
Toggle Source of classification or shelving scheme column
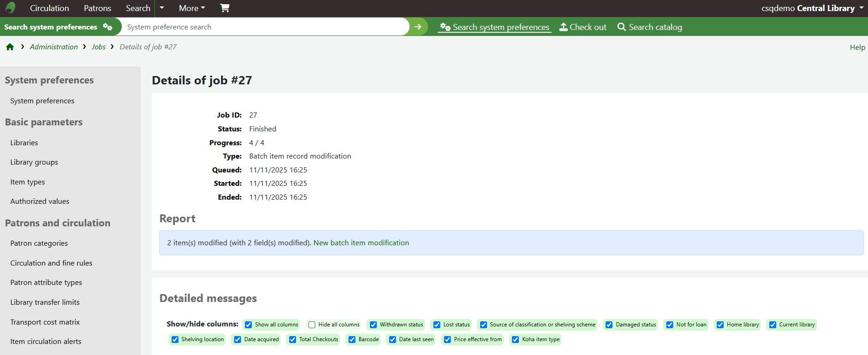click(483, 325)
